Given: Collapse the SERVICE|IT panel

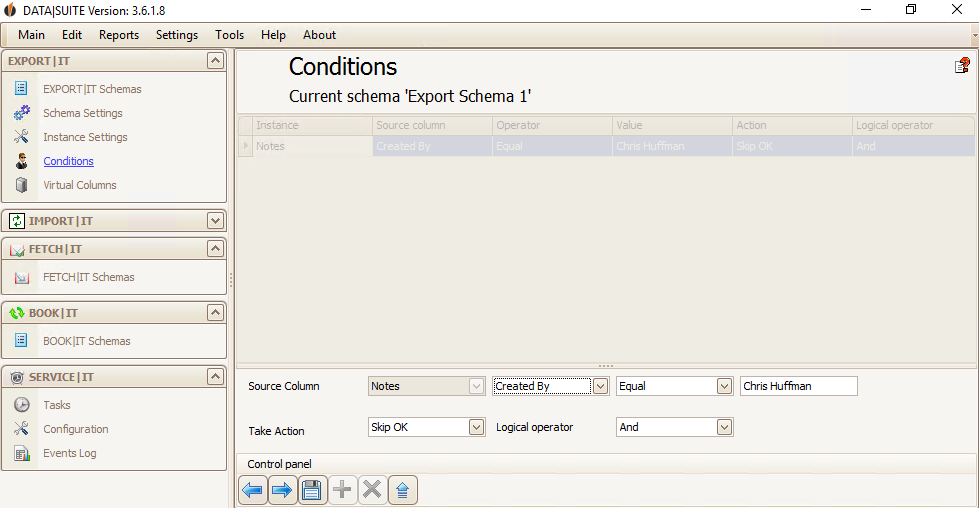Looking at the screenshot, I should point(215,376).
